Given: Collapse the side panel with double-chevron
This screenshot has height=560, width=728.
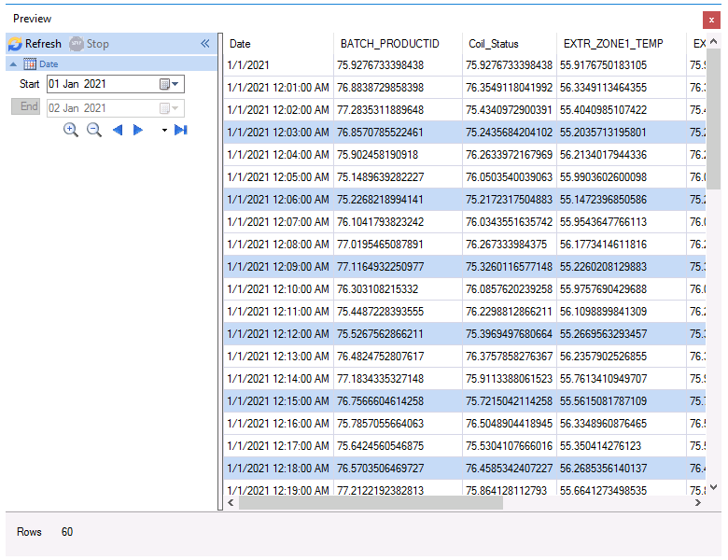Looking at the screenshot, I should pyautogui.click(x=205, y=44).
